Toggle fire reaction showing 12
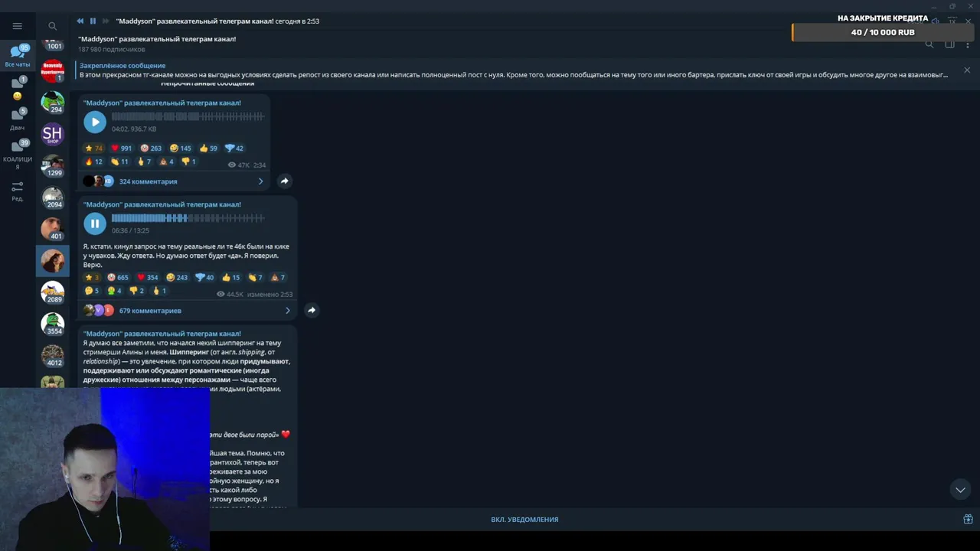 (x=95, y=162)
